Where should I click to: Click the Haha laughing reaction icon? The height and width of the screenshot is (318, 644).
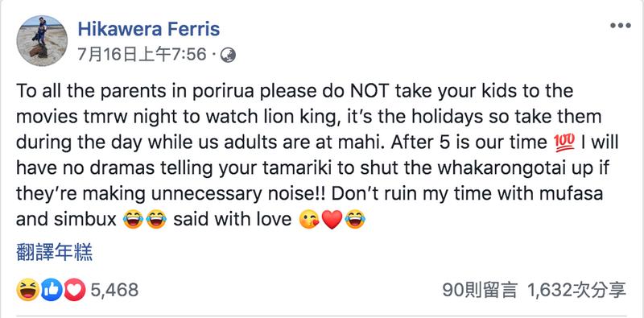(x=28, y=290)
